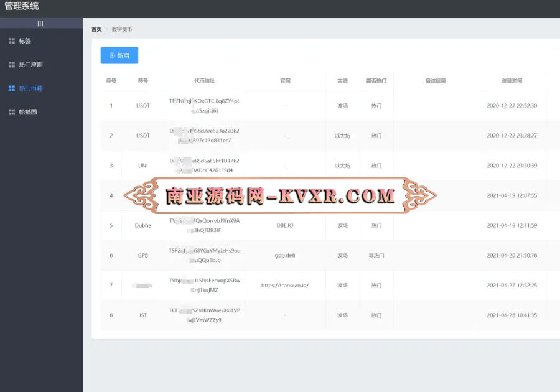Click the DBE.IO website cell
This screenshot has height=392, width=560.
click(x=285, y=226)
